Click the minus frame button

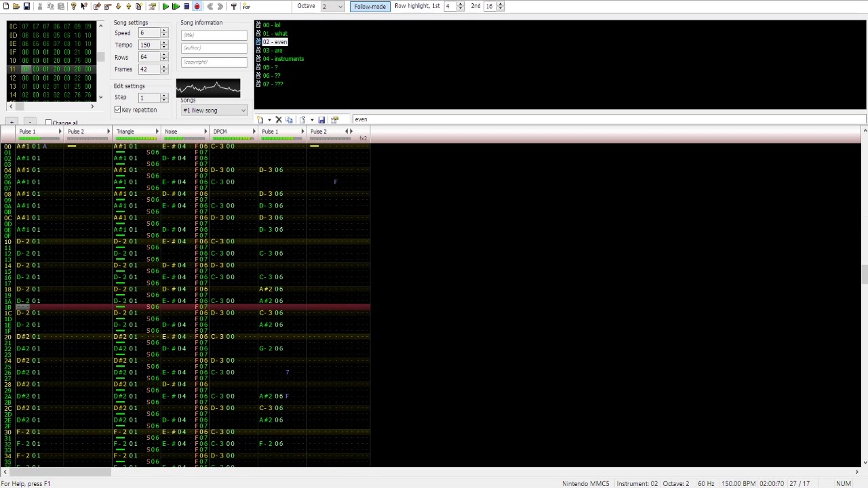[30, 123]
